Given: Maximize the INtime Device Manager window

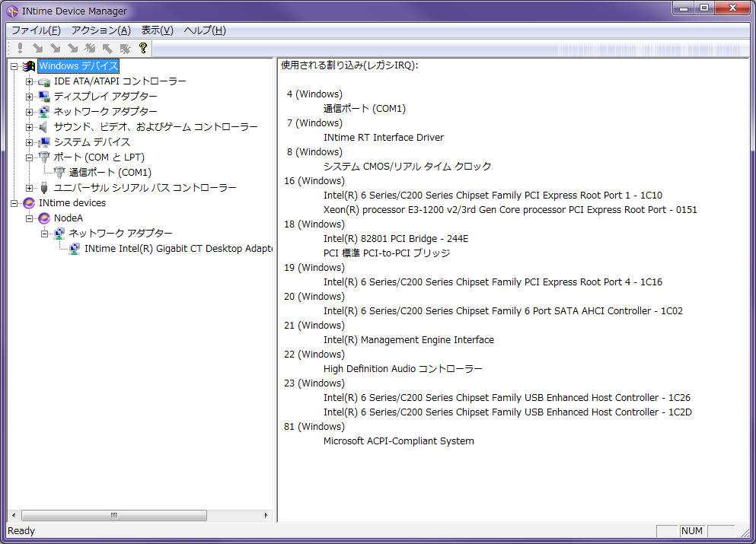Looking at the screenshot, I should [704, 8].
